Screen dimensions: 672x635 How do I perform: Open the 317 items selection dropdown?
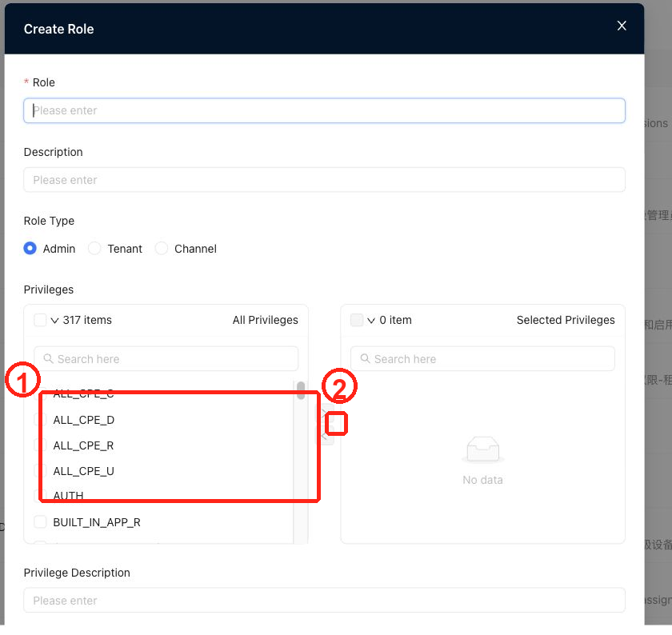pyautogui.click(x=54, y=321)
